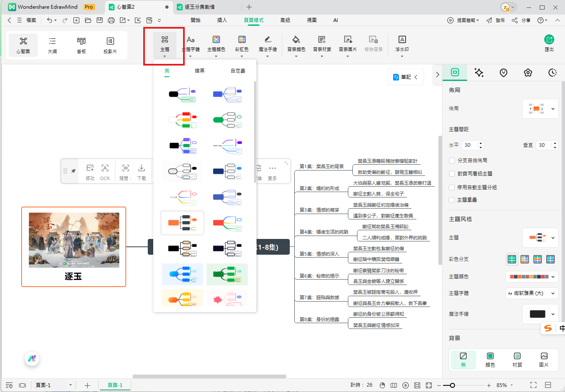This screenshot has height=392, width=565.
Task: Check 對齊同層級主題 option
Action: [452, 174]
